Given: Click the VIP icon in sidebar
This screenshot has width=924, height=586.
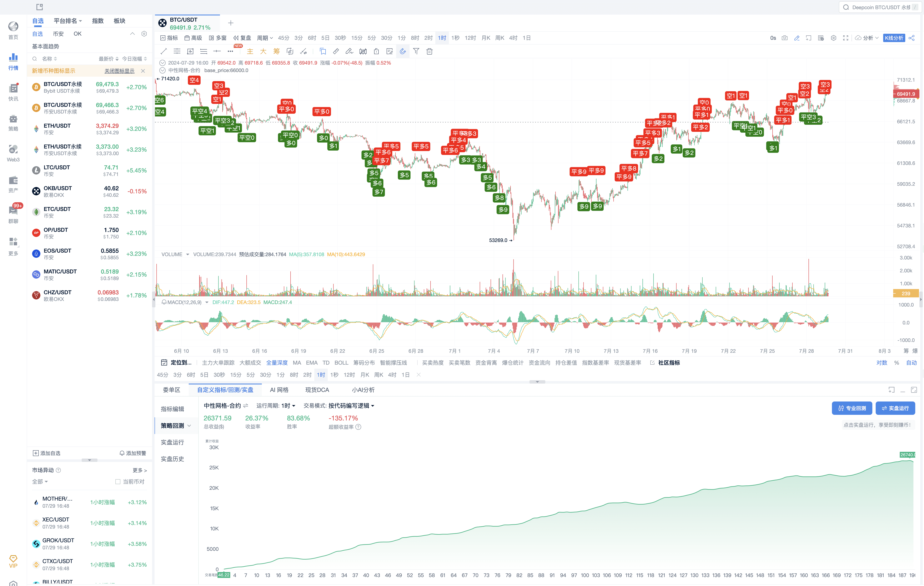Looking at the screenshot, I should point(13,561).
